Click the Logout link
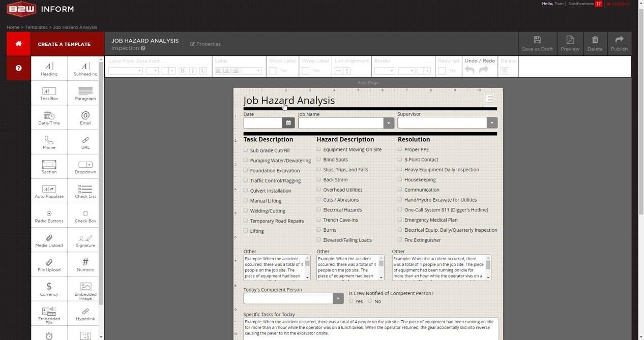 618,4
